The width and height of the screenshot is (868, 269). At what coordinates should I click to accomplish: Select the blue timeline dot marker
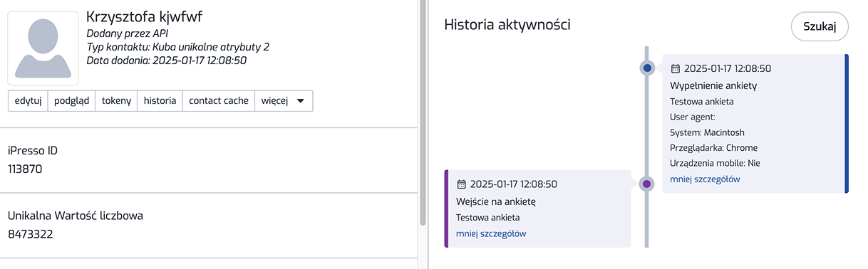point(647,68)
